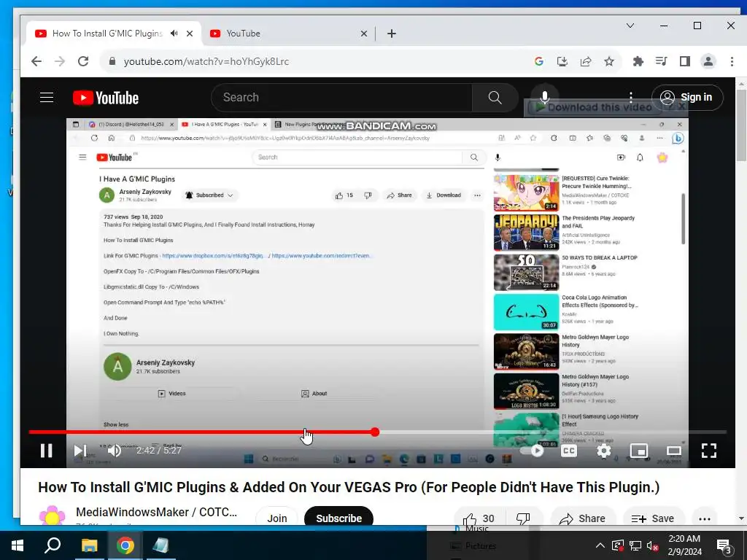
Task: Click Download this video overlay
Action: point(593,107)
